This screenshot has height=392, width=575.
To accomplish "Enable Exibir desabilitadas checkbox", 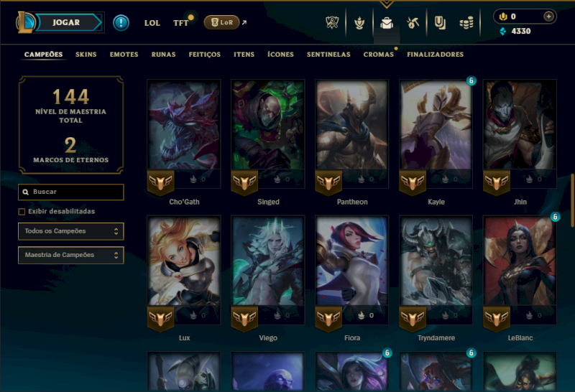I will (22, 212).
